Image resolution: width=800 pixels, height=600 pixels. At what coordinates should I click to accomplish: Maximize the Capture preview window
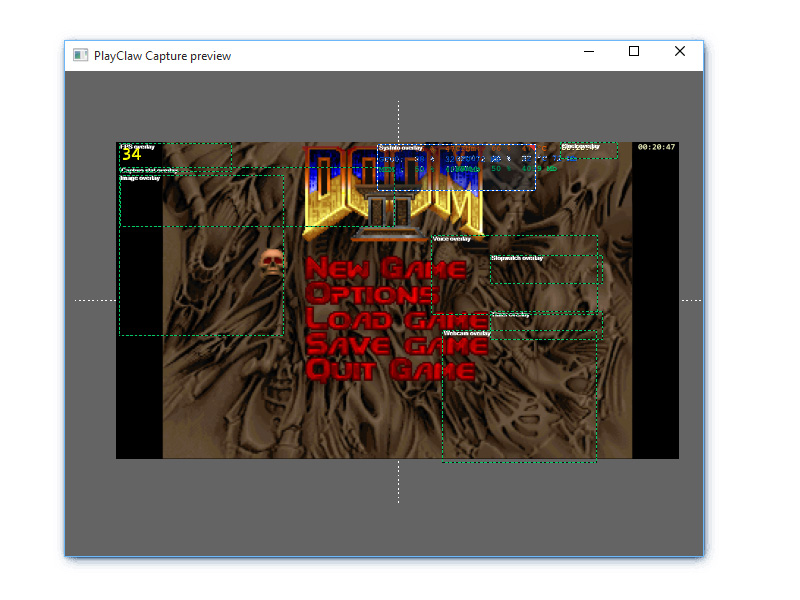click(633, 52)
